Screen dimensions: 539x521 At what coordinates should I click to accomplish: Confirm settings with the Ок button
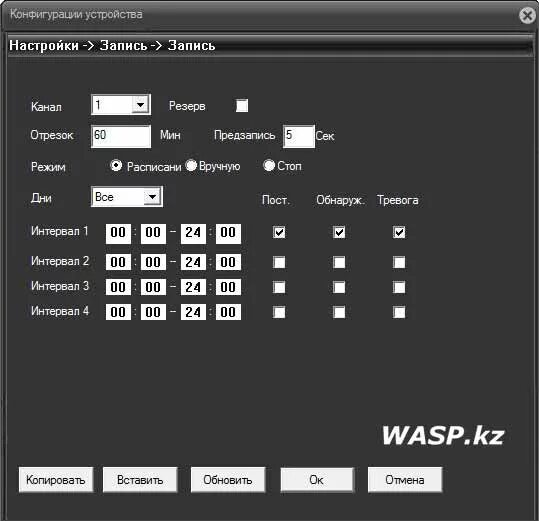317,480
